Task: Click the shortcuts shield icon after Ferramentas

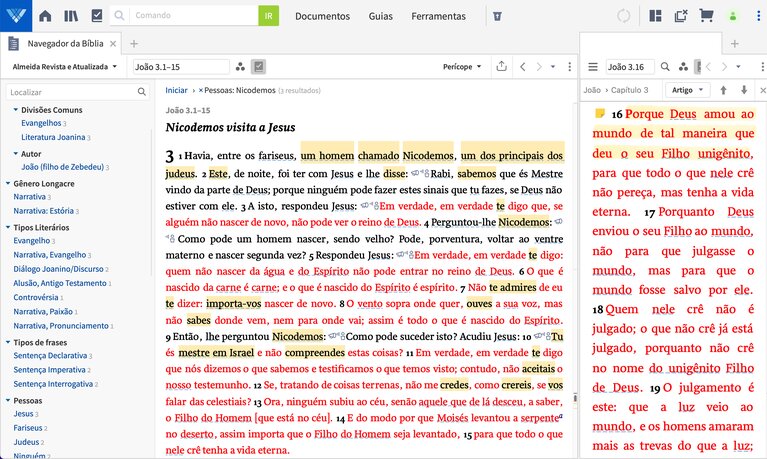Action: click(497, 16)
